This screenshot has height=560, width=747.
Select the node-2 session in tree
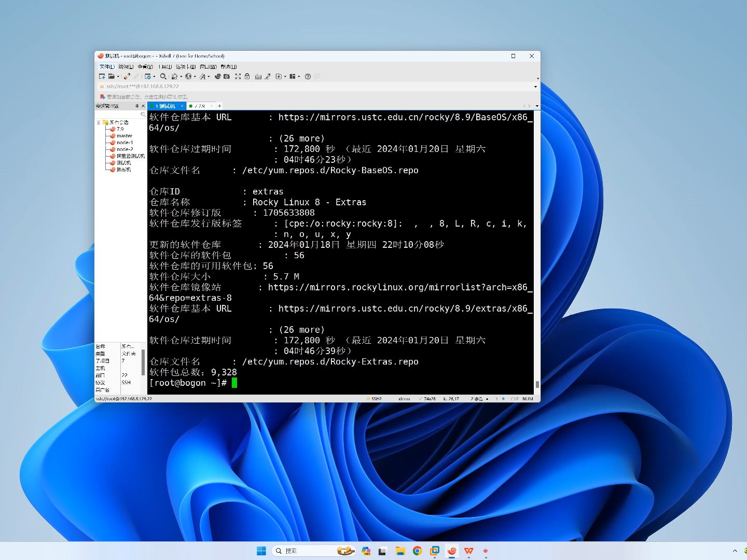point(125,149)
